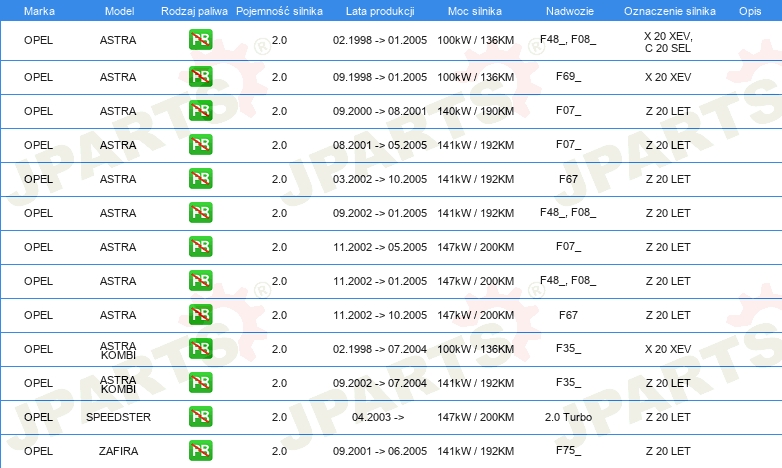Click the fuel icon in the Astra F69_ row
The image size is (782, 468).
[200, 77]
